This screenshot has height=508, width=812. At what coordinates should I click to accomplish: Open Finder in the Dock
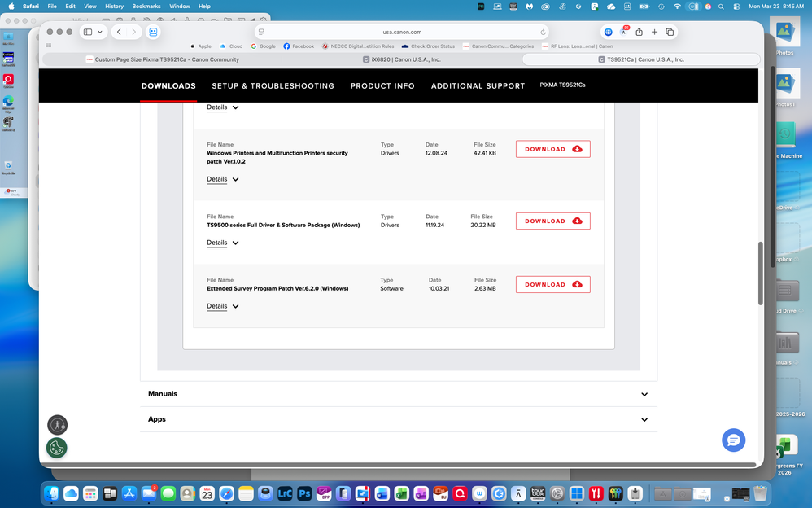[x=51, y=493]
